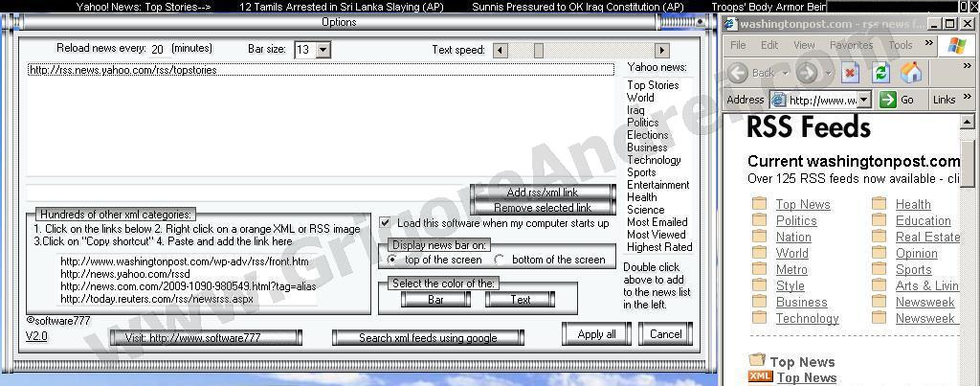Screen dimensions: 980x386
Task: Click the Links toolbar label in browser
Action: (x=945, y=100)
